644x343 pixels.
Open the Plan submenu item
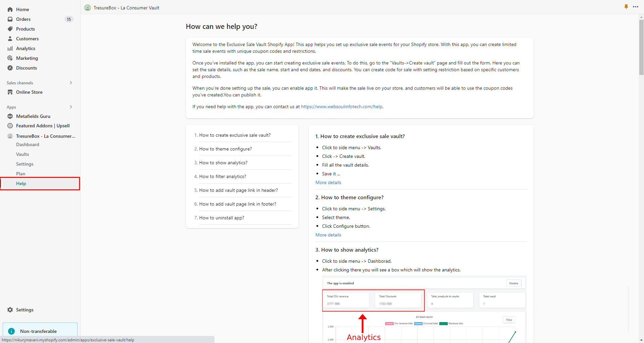pyautogui.click(x=21, y=174)
